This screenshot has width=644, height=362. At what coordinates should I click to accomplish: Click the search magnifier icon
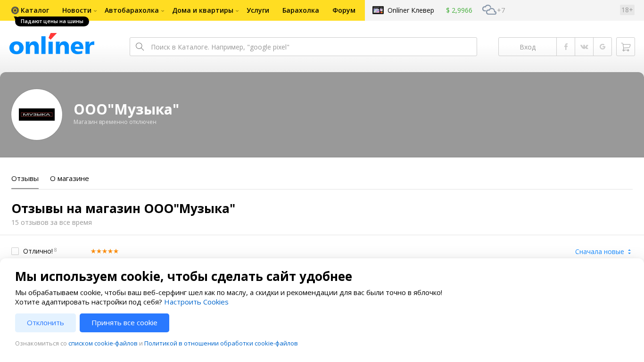[x=140, y=47]
